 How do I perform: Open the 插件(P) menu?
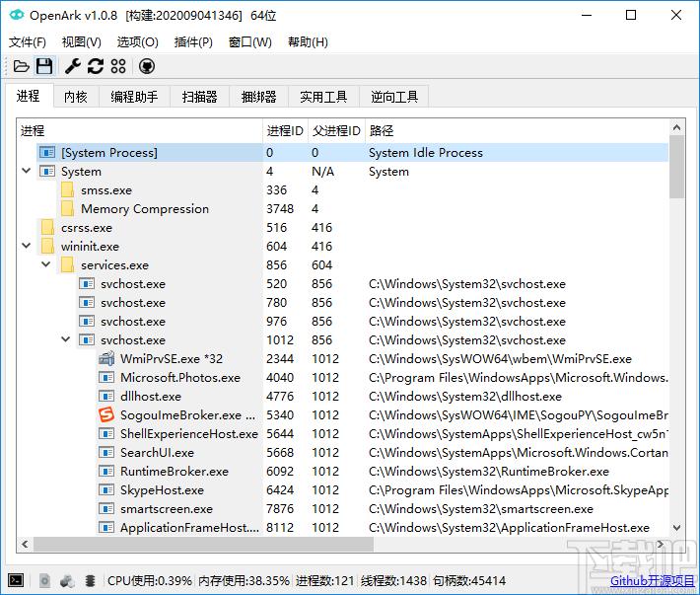(x=193, y=42)
